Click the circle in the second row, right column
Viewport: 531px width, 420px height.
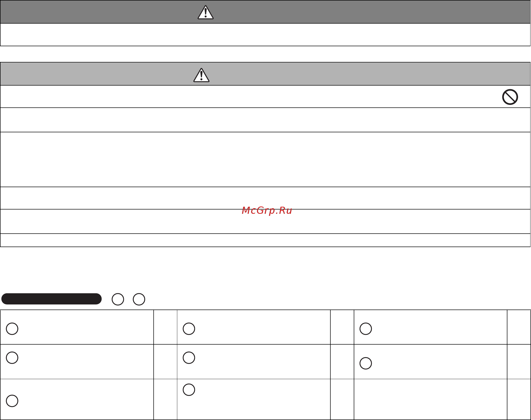[366, 363]
